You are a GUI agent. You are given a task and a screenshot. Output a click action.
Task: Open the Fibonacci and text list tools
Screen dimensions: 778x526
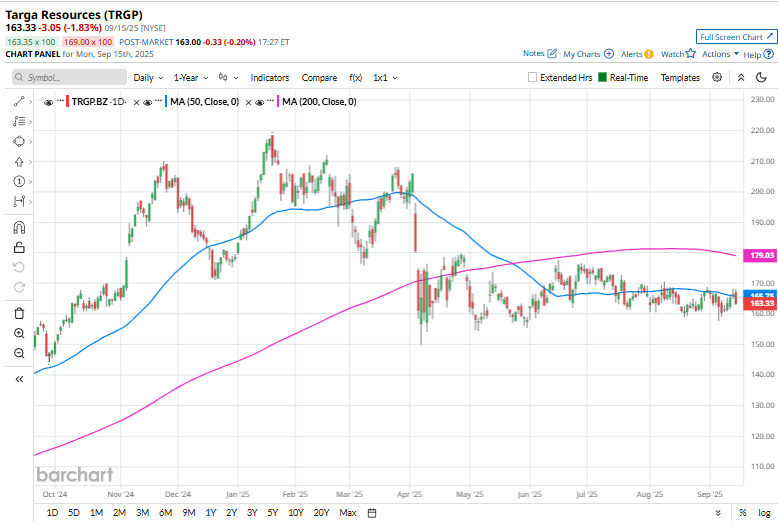click(19, 121)
